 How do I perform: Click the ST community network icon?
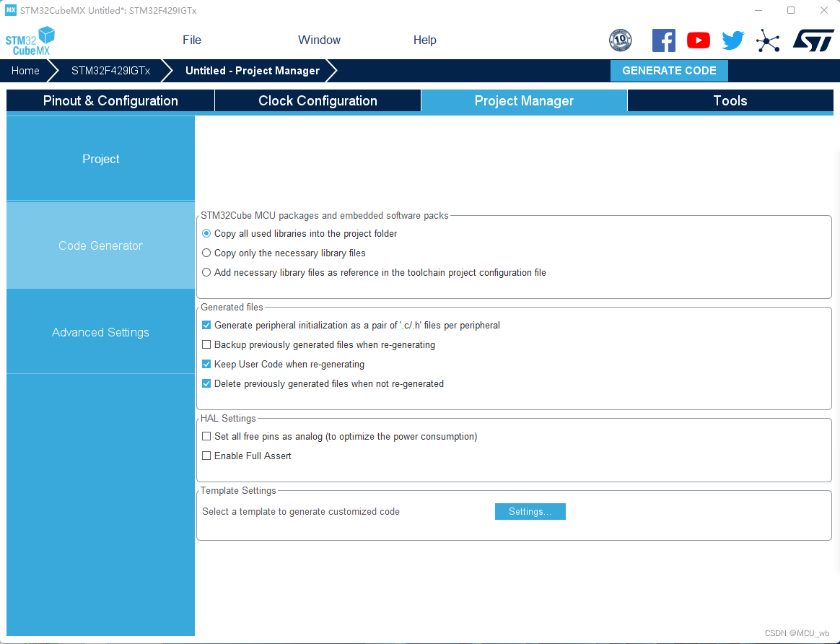pyautogui.click(x=768, y=40)
